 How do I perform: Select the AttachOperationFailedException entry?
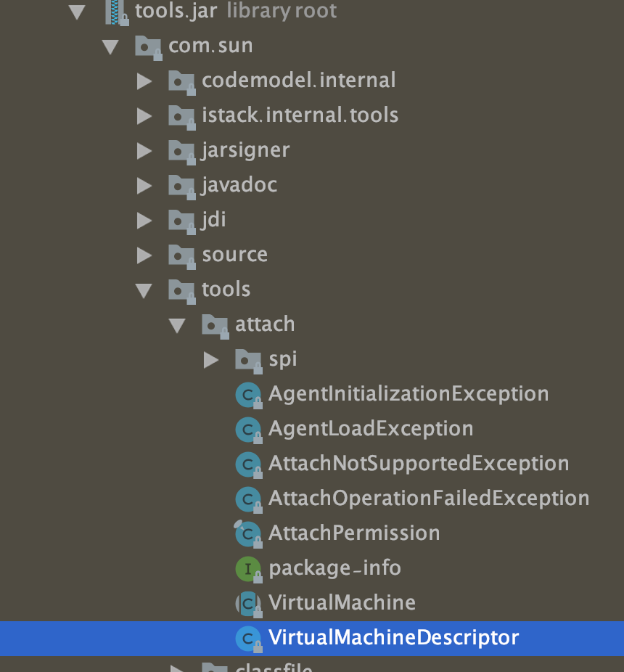coord(429,499)
